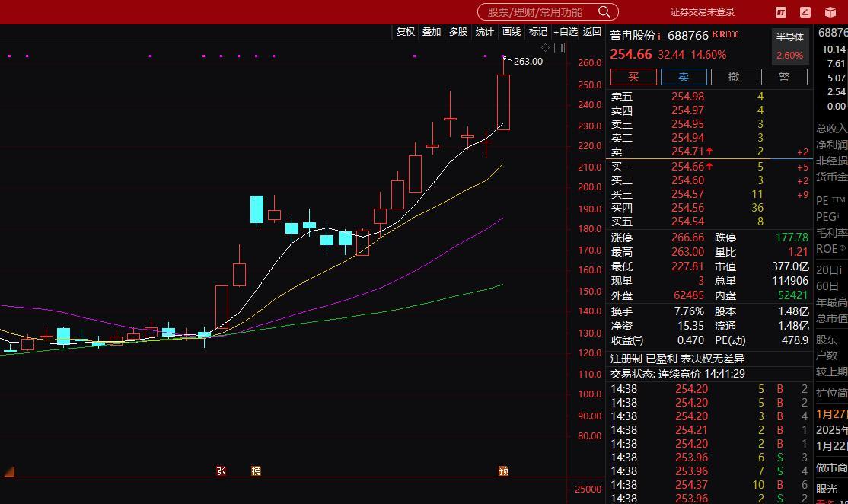Add stock via +自选 button
The width and height of the screenshot is (848, 504).
pos(566,32)
